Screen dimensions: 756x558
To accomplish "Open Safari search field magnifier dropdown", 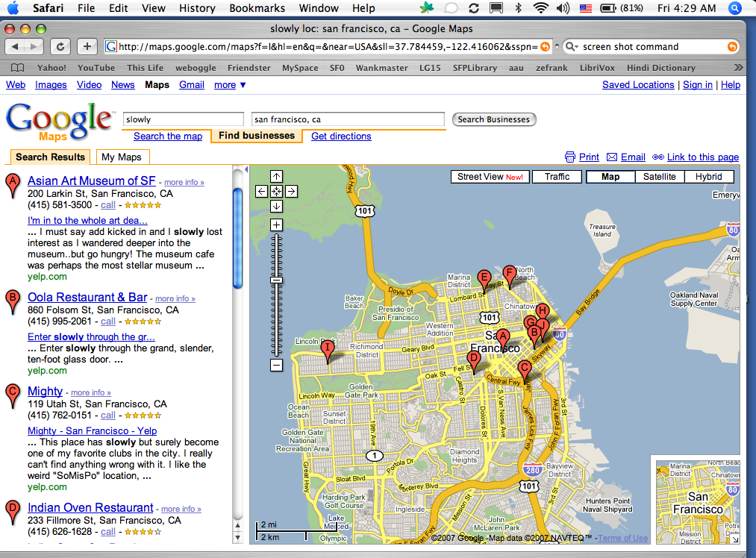I will coord(572,47).
